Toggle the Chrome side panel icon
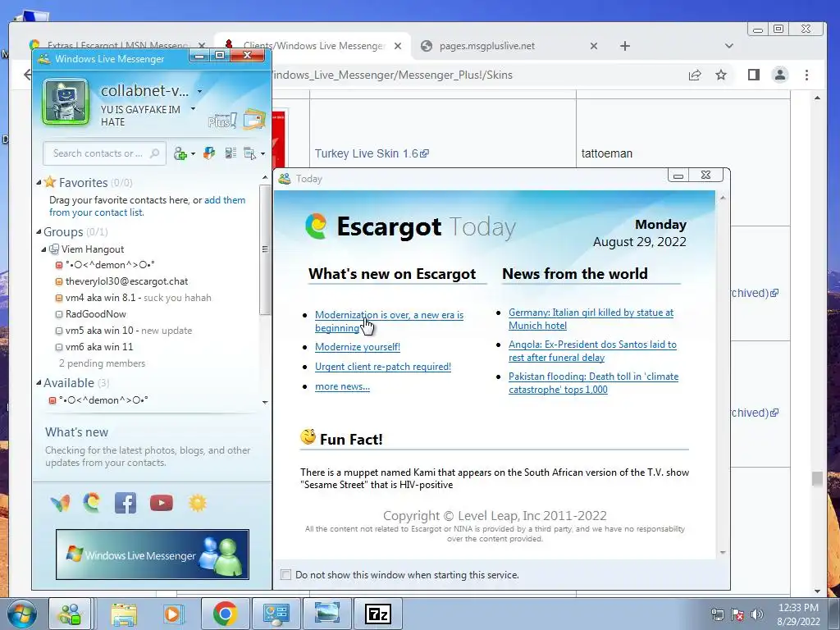Image resolution: width=840 pixels, height=630 pixels. [754, 75]
